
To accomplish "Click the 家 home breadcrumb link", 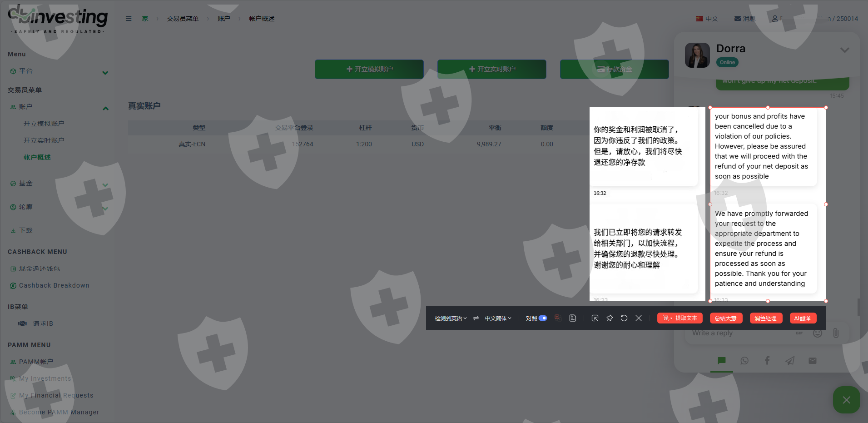I will click(145, 19).
